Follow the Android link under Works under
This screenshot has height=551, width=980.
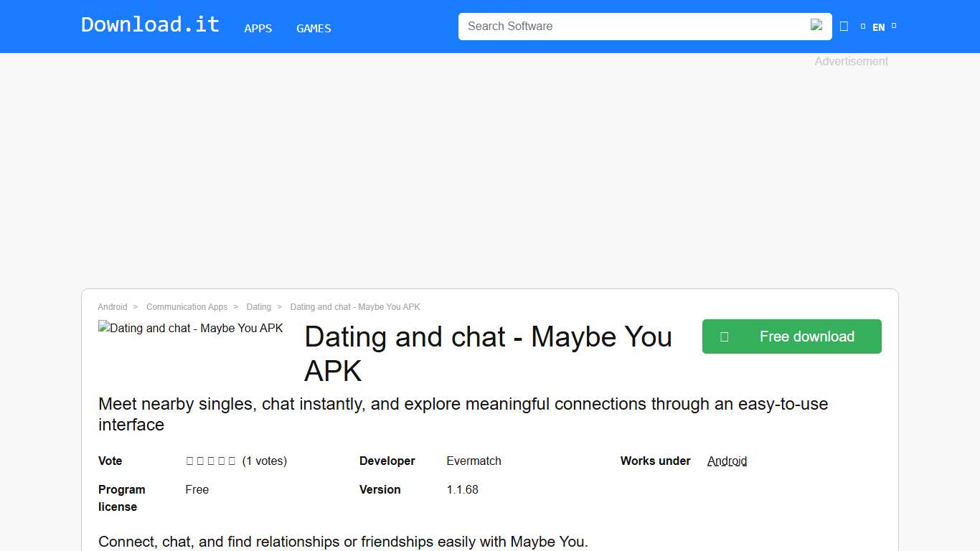[x=727, y=461]
